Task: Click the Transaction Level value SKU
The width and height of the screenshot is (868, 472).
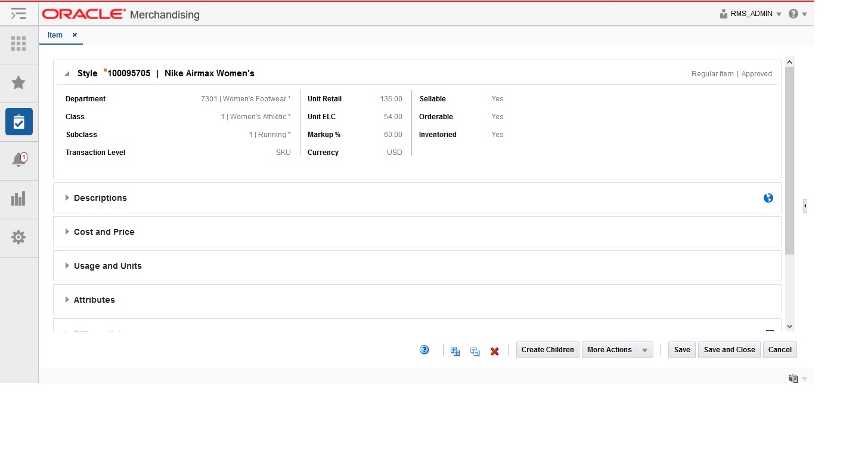Action: [x=283, y=153]
